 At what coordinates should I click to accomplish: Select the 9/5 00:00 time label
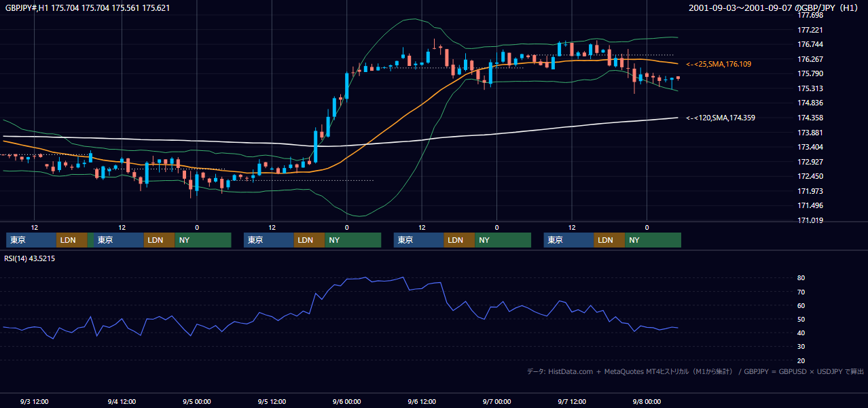pos(197,401)
